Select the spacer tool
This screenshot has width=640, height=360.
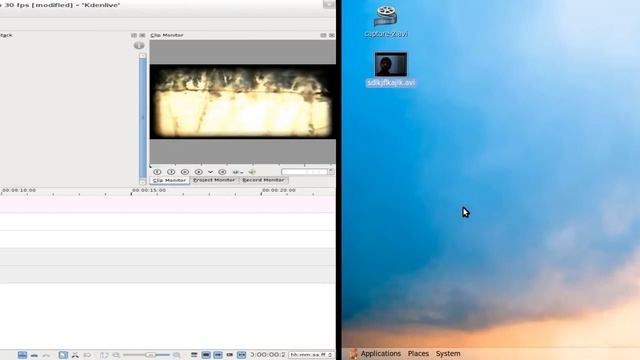click(87, 355)
